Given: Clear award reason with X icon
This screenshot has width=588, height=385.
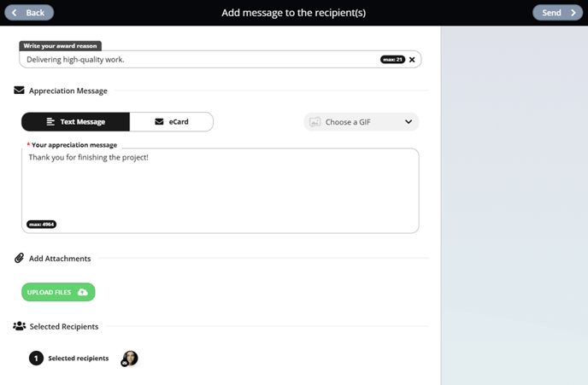Looking at the screenshot, I should pos(412,60).
